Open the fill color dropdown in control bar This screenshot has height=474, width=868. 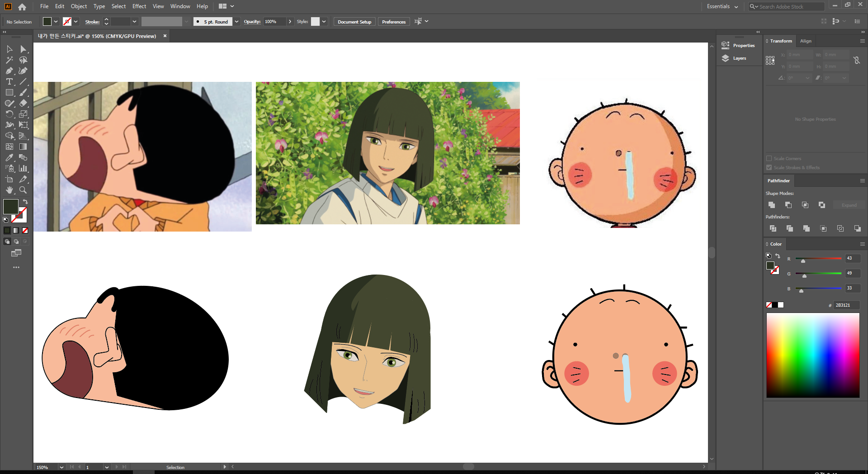56,21
